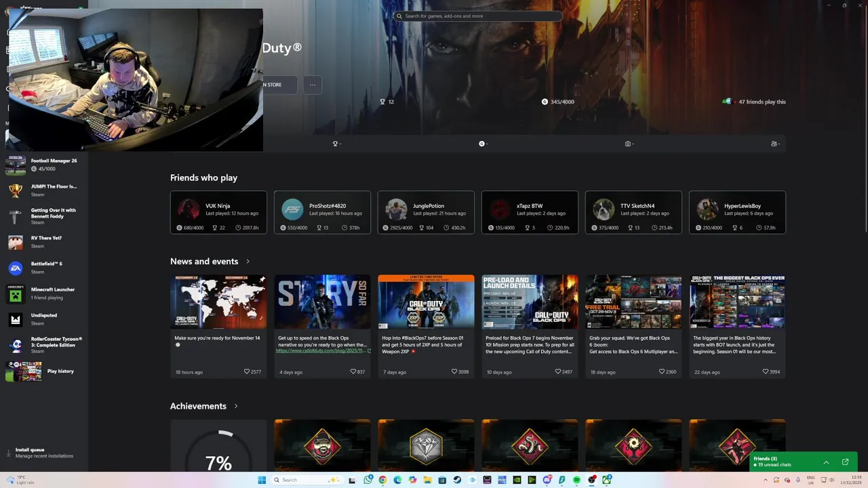
Task: Click TTV SketchN4's dog avatar
Action: pos(604,209)
